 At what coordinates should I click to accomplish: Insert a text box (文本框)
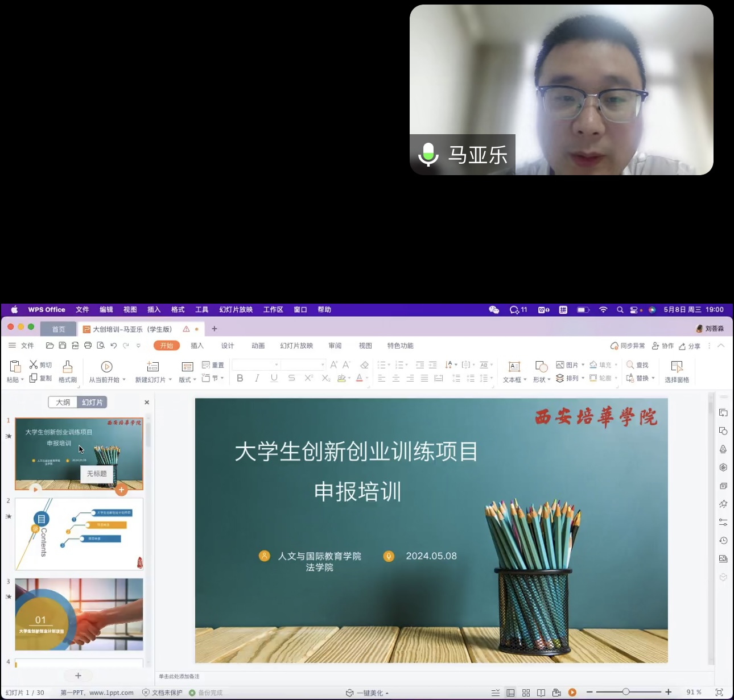click(514, 367)
